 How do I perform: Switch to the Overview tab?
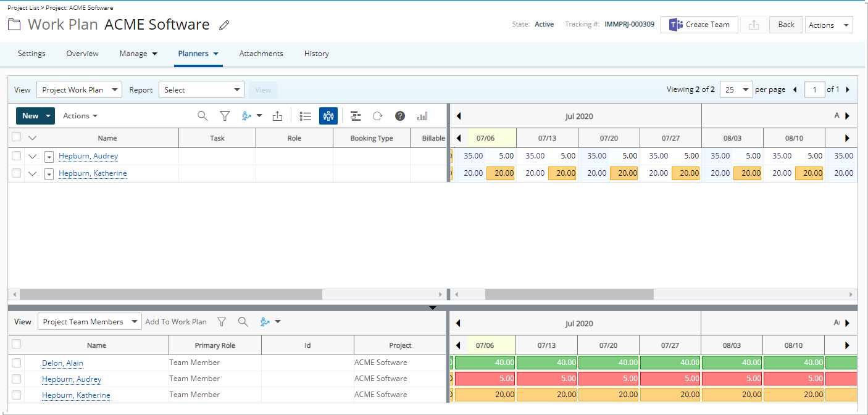point(83,54)
